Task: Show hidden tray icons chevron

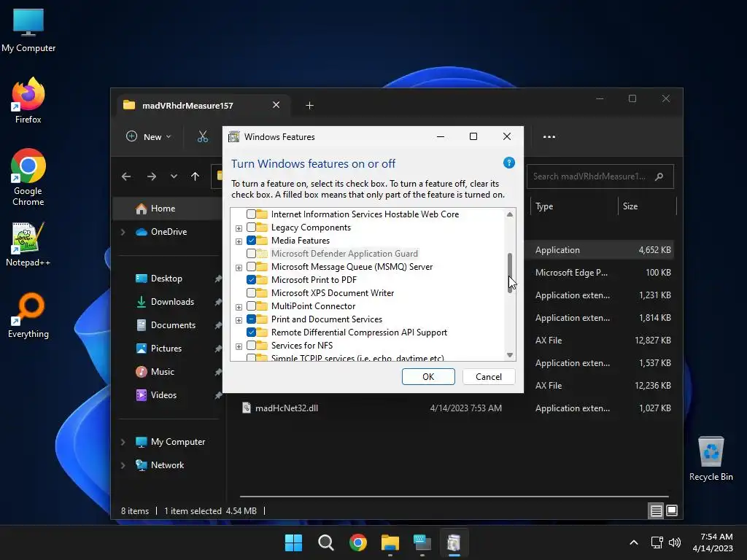Action: click(634, 542)
